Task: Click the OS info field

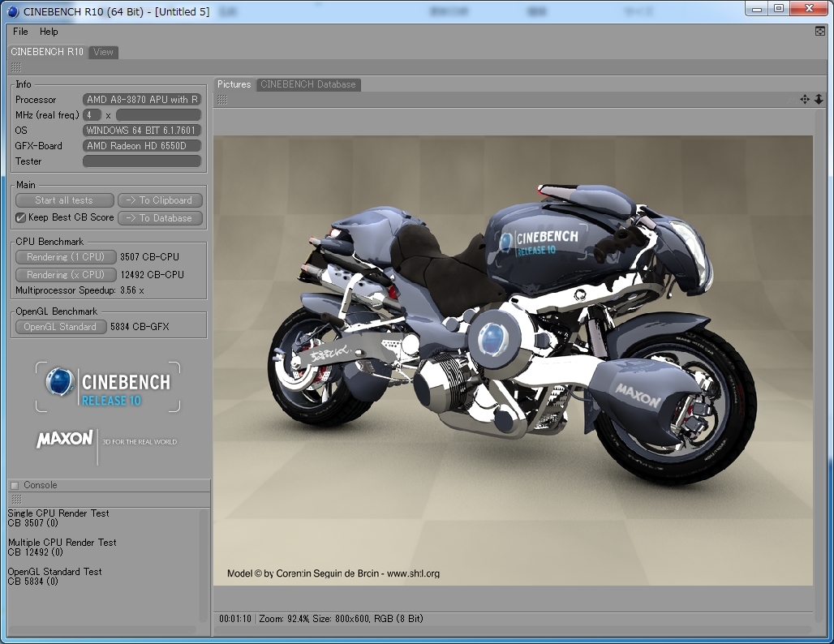Action: [x=142, y=131]
